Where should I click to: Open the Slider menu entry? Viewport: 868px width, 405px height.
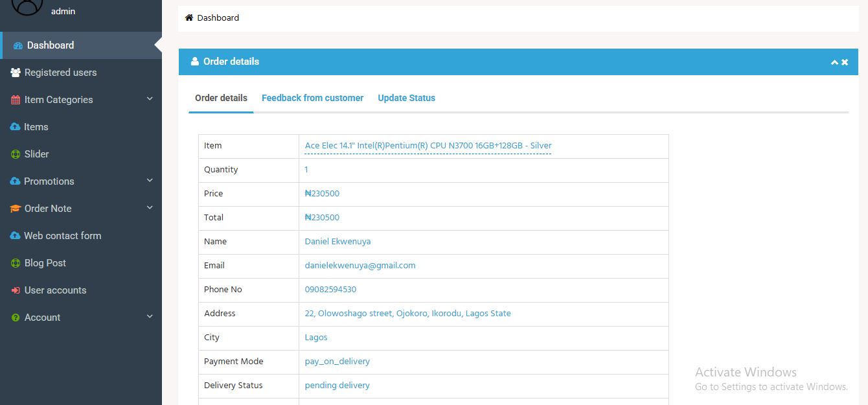click(x=81, y=154)
